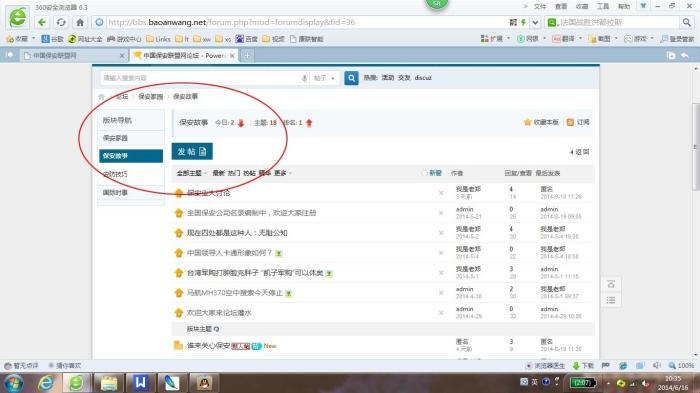Viewport: 700px width, 393px height.
Task: Go to the browser home page icon
Action: click(80, 22)
